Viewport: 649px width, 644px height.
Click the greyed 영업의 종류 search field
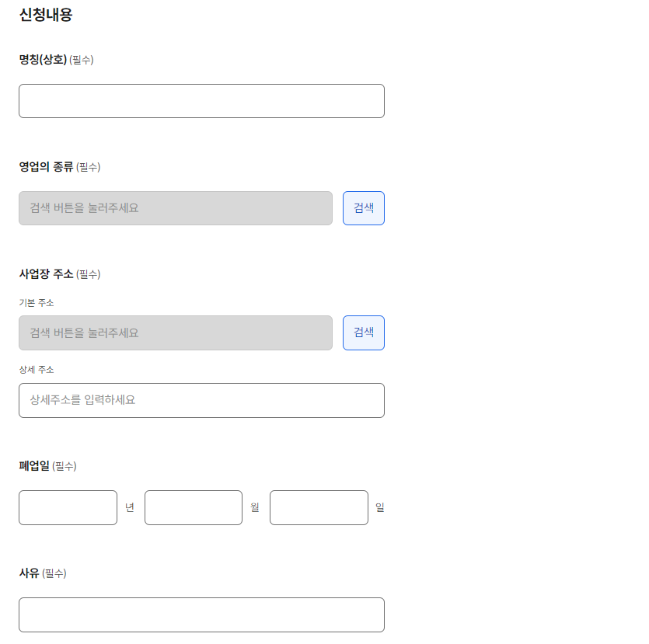coord(176,208)
